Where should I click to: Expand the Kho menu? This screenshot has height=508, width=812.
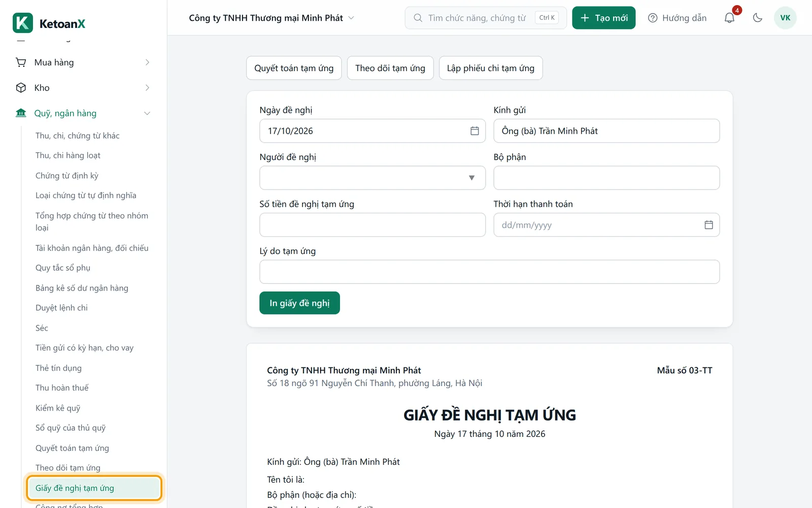point(83,88)
